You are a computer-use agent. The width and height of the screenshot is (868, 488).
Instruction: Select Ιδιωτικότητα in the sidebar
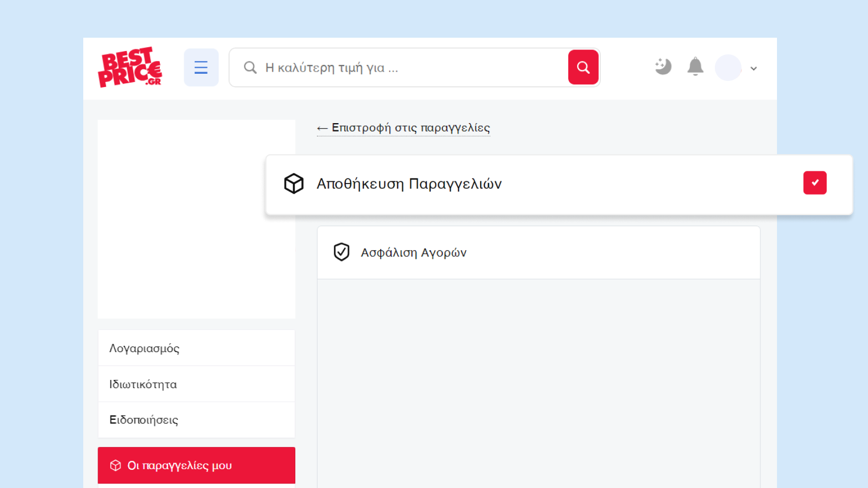tap(143, 384)
